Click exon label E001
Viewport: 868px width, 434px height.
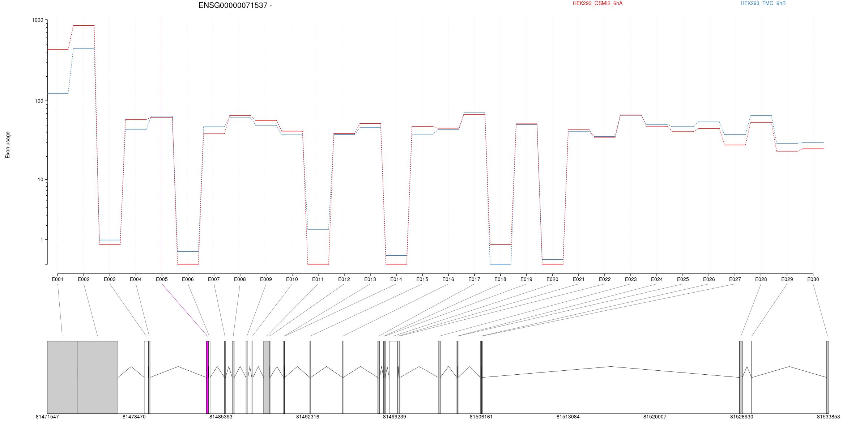(58, 279)
